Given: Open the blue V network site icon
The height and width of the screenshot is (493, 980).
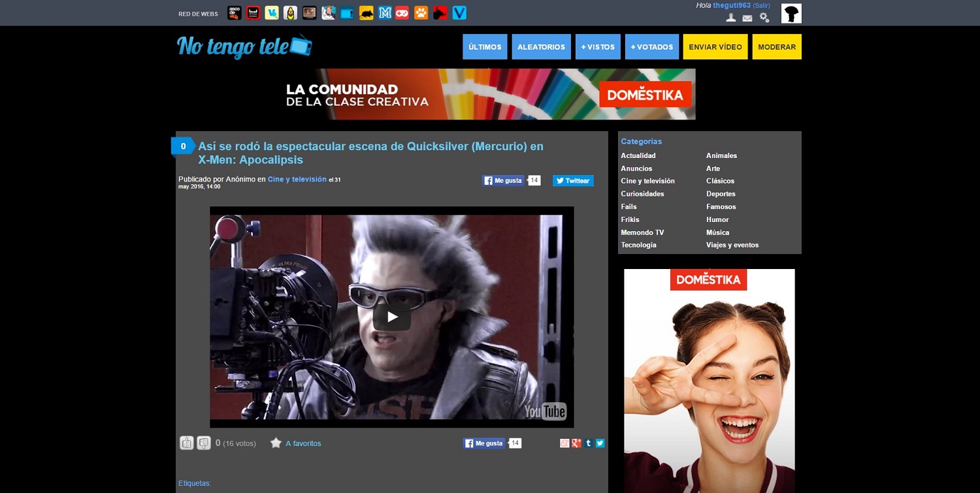Looking at the screenshot, I should [459, 12].
